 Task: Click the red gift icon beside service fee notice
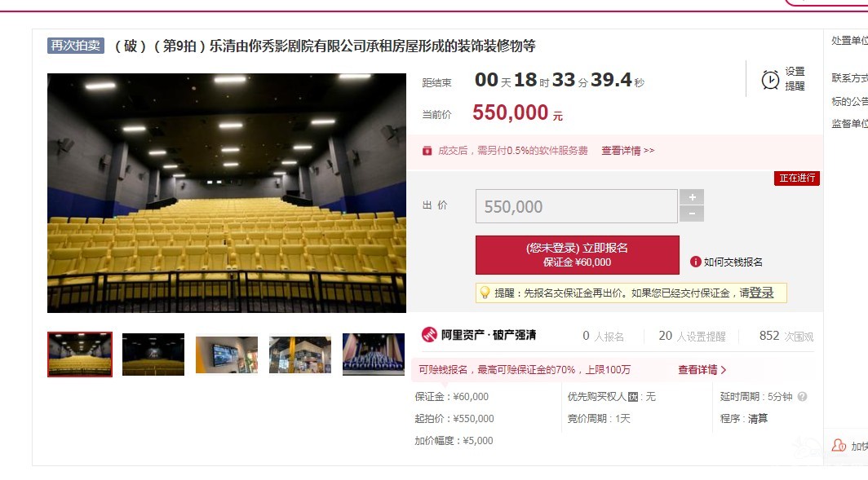tap(427, 151)
